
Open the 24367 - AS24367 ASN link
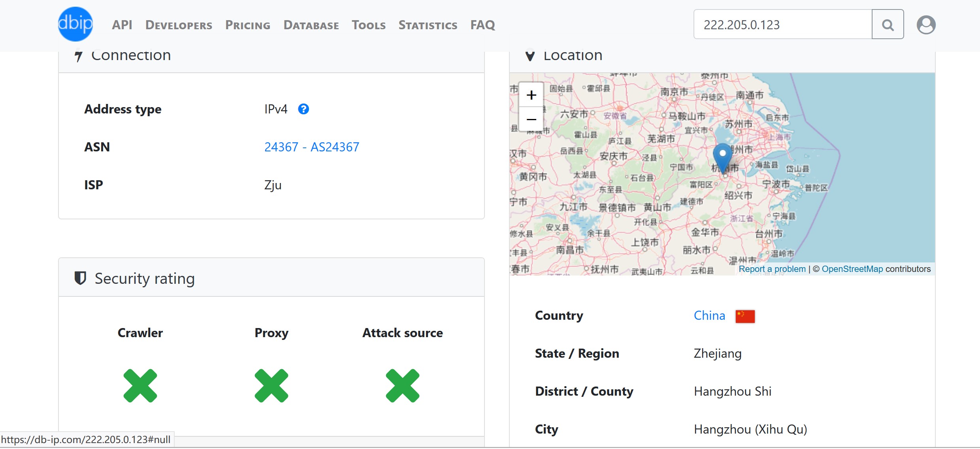311,147
